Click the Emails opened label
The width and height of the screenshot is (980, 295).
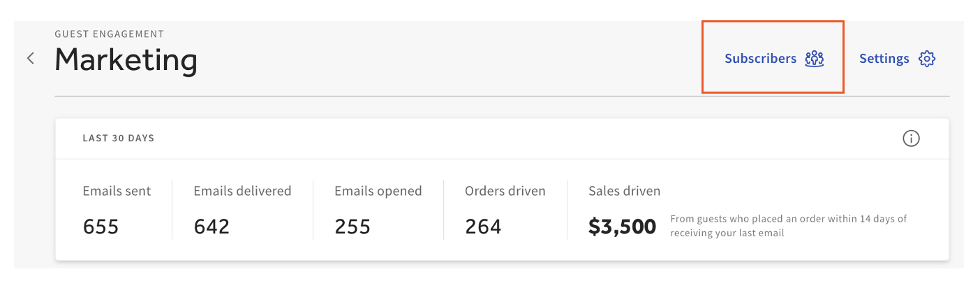coord(378,191)
